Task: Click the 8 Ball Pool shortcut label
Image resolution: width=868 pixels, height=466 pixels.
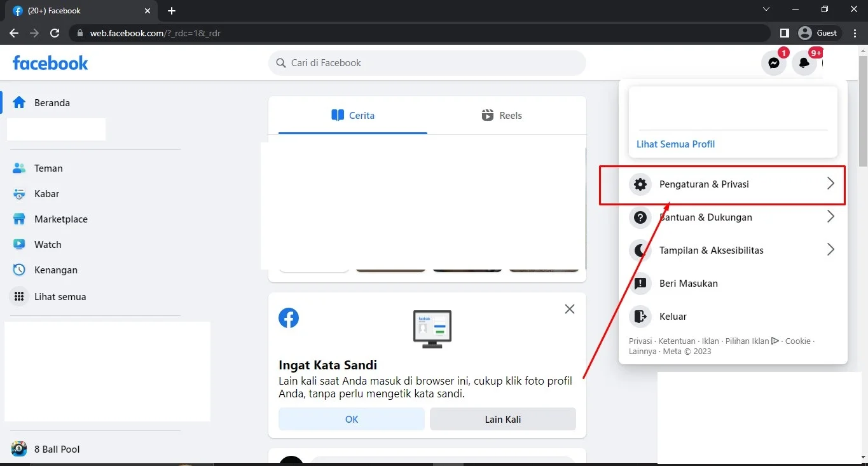Action: point(57,449)
